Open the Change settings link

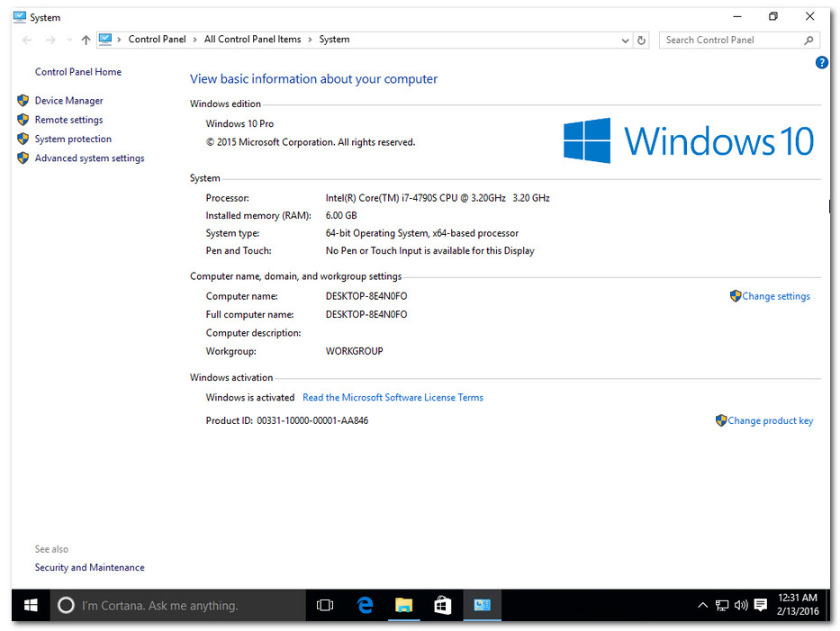[x=775, y=295]
